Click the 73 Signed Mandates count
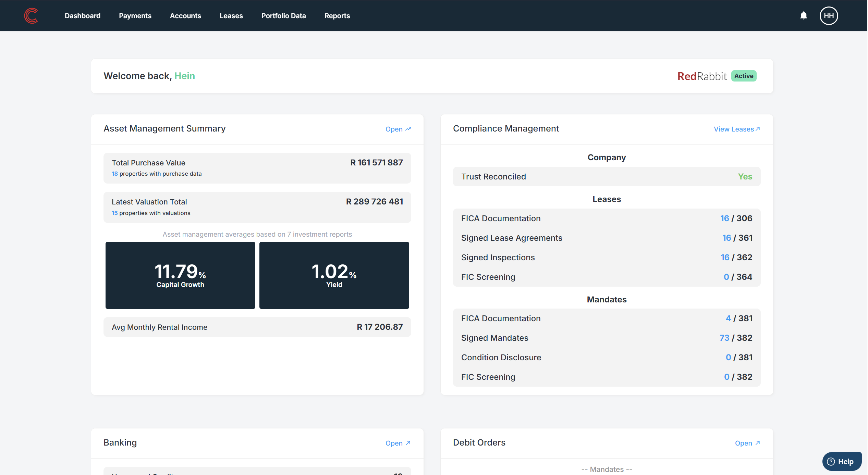This screenshot has width=868, height=475. coord(724,338)
